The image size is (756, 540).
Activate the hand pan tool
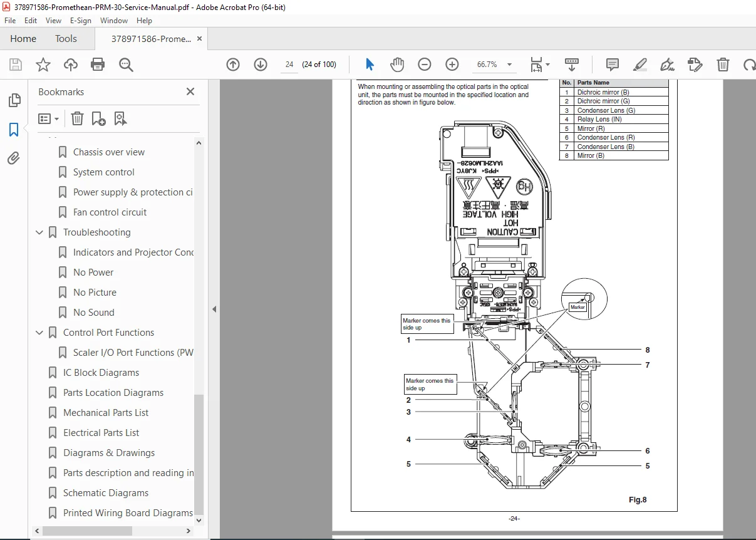(x=397, y=65)
